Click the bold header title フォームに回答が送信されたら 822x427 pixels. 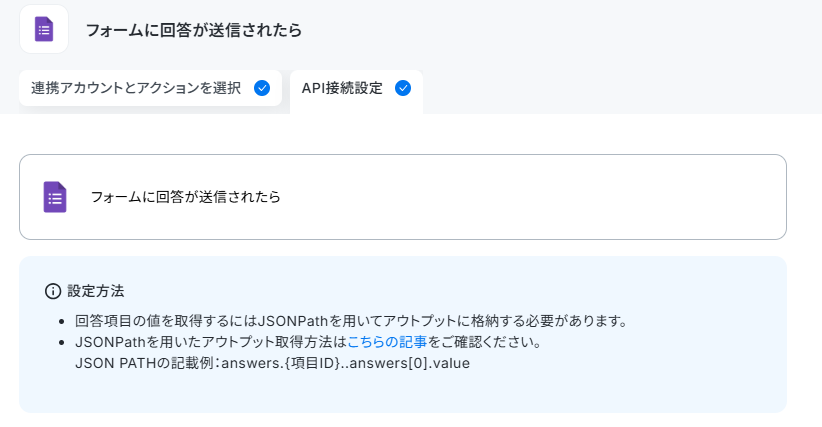(194, 30)
